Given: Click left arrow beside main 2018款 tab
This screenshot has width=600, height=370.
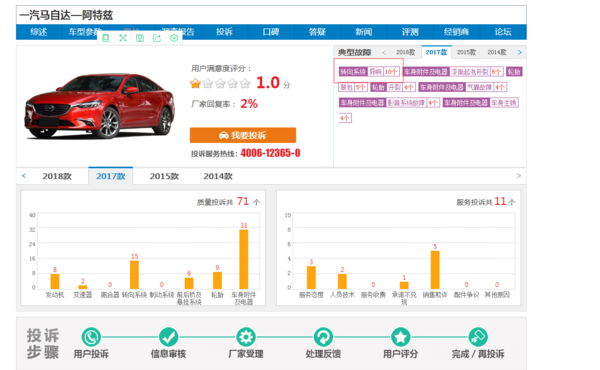Looking at the screenshot, I should (x=24, y=176).
